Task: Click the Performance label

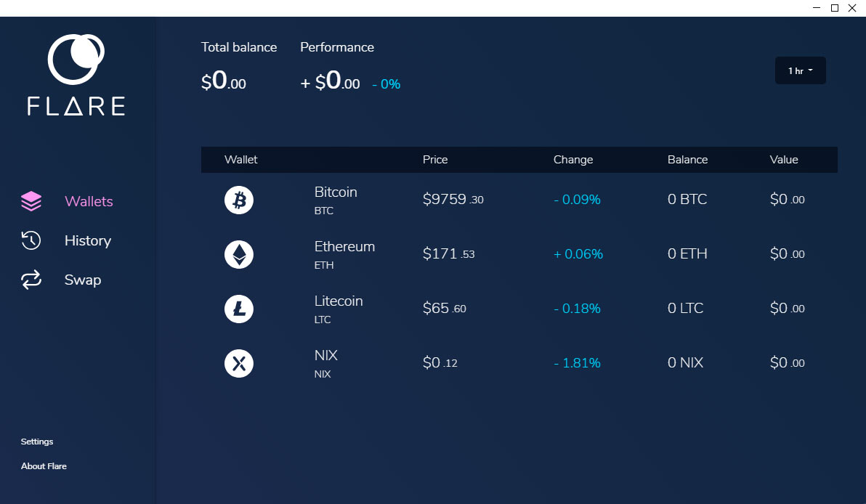Action: click(x=337, y=47)
